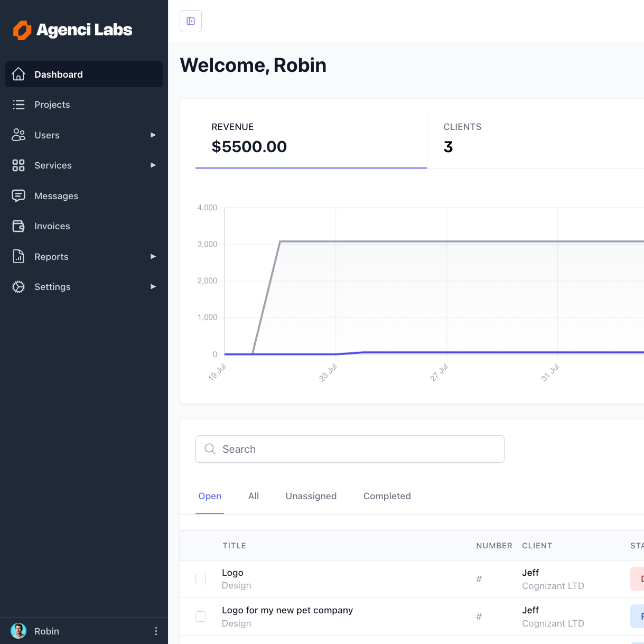This screenshot has width=644, height=644.
Task: Click inside the Search field
Action: point(350,449)
